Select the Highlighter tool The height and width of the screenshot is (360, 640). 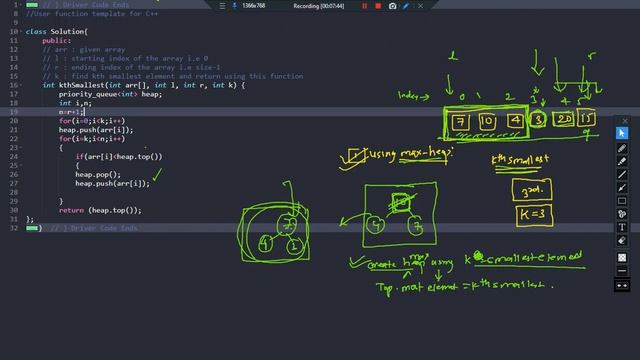pos(622,161)
